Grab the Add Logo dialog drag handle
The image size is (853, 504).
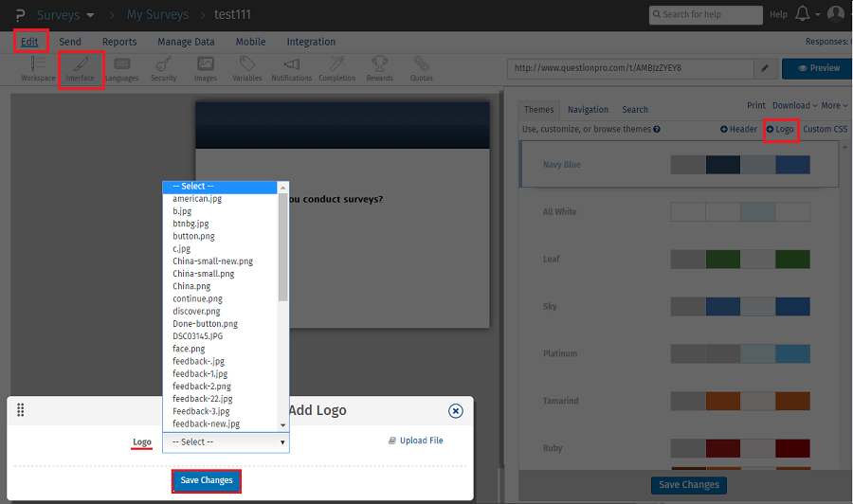(21, 410)
